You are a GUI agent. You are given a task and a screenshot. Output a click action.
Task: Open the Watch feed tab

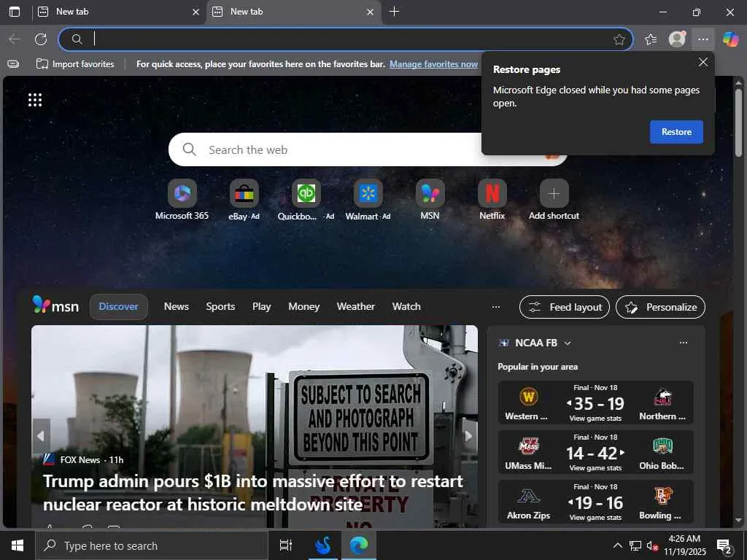point(406,307)
